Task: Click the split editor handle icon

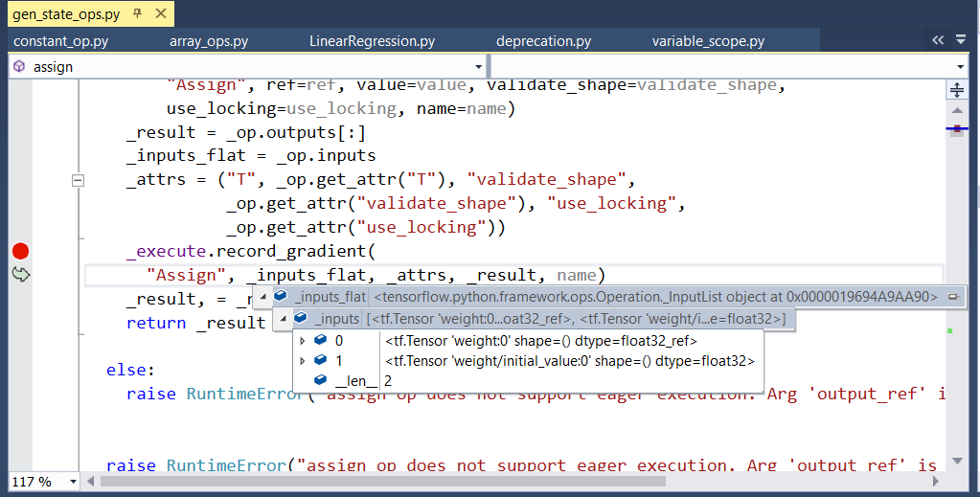Action: 957,90
